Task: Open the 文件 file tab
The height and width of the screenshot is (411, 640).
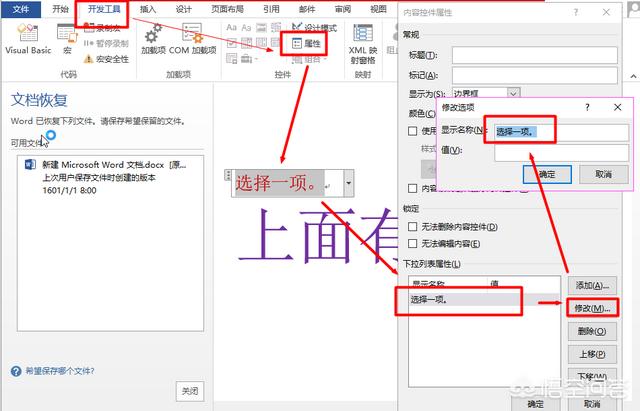Action: (21, 9)
